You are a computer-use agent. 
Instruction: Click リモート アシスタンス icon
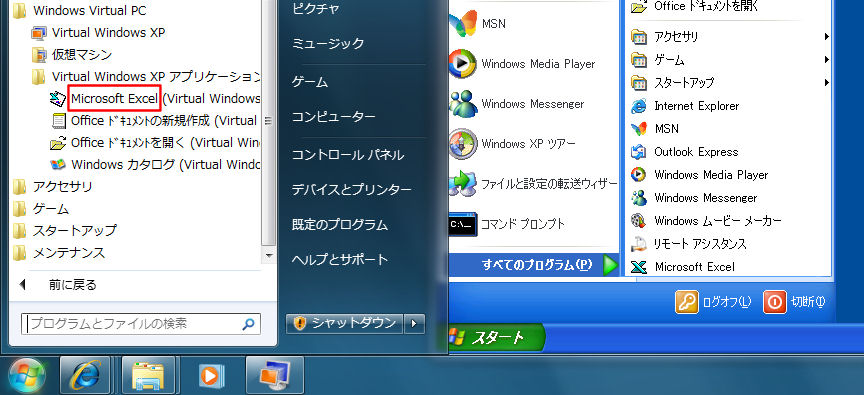point(639,244)
